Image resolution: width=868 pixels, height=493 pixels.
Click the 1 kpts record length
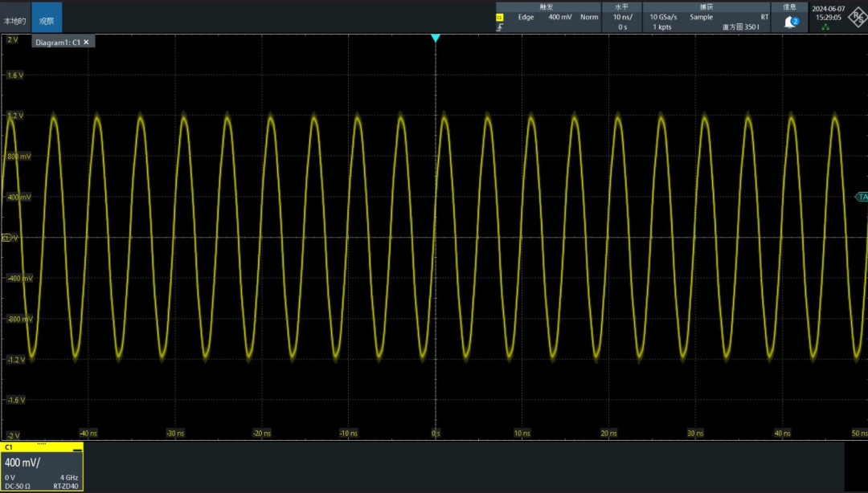pos(661,27)
